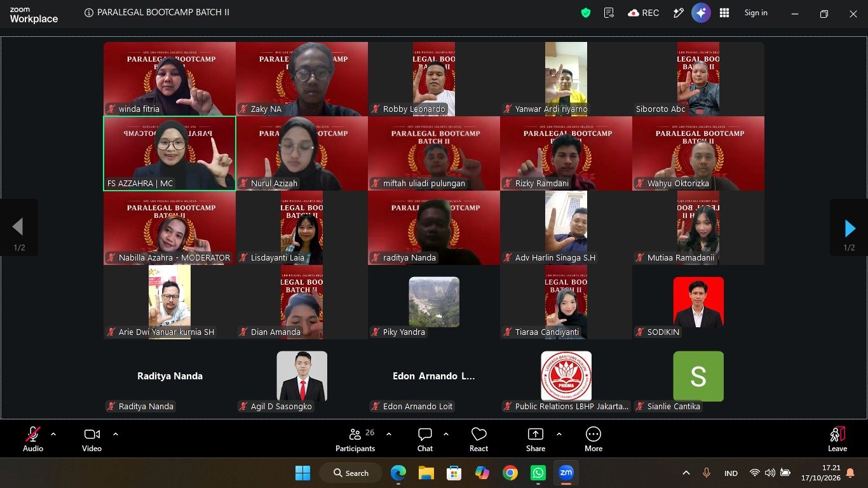Screen dimensions: 868x488
Task: Open the AI Companion sparkle icon
Action: click(x=701, y=13)
